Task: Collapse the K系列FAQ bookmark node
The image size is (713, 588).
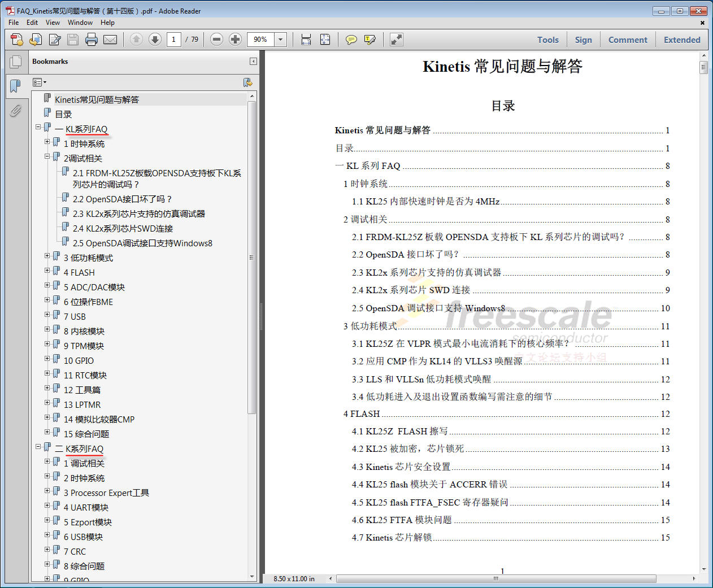Action: pyautogui.click(x=38, y=447)
